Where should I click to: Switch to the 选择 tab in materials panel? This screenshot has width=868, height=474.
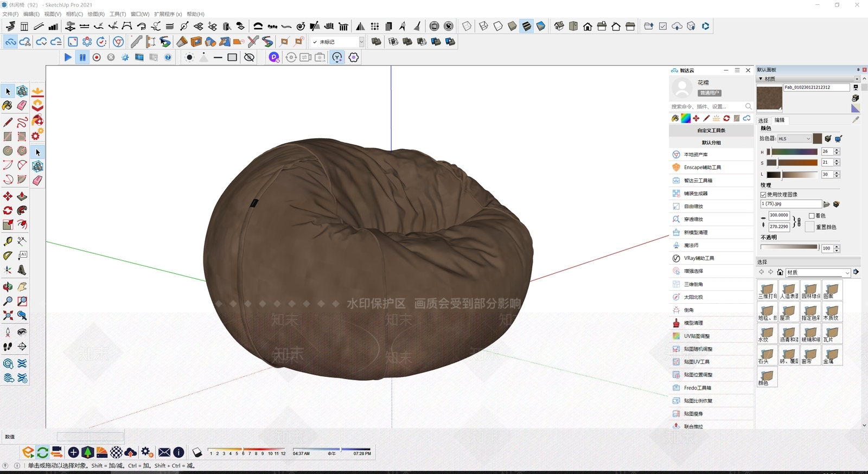click(x=763, y=120)
